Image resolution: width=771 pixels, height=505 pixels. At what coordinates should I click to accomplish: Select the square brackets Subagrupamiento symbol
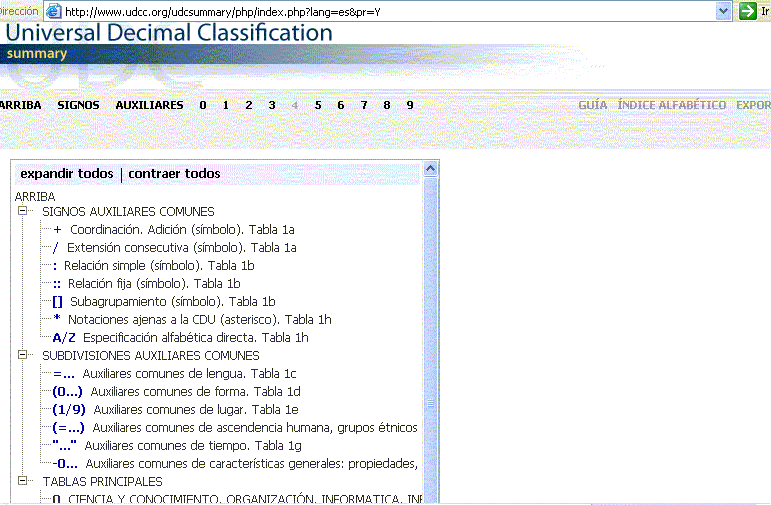tap(57, 301)
